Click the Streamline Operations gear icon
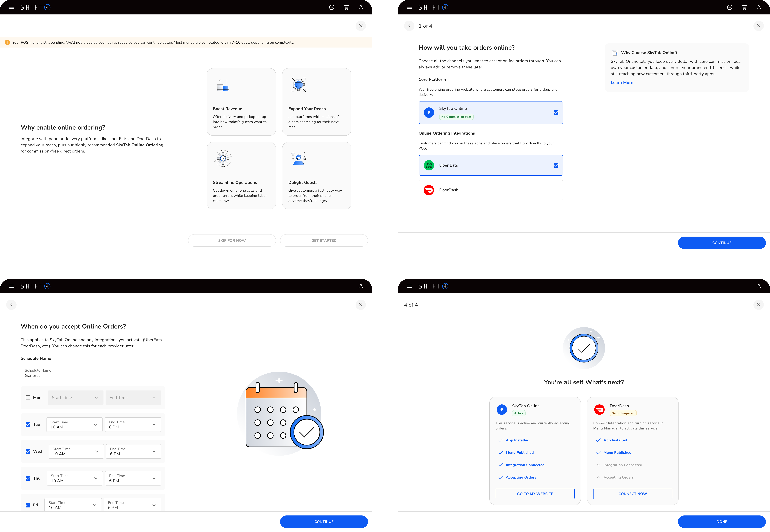Image resolution: width=770 pixels, height=532 pixels. pyautogui.click(x=223, y=158)
